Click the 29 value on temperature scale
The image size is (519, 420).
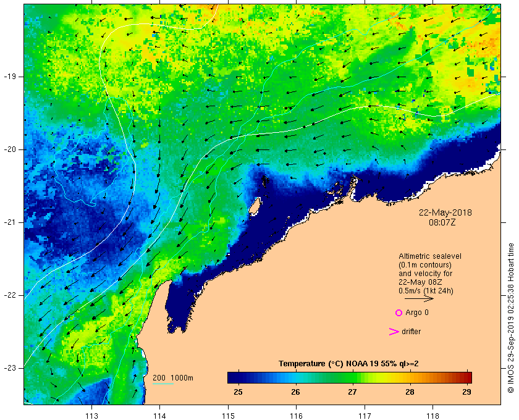coord(466,392)
